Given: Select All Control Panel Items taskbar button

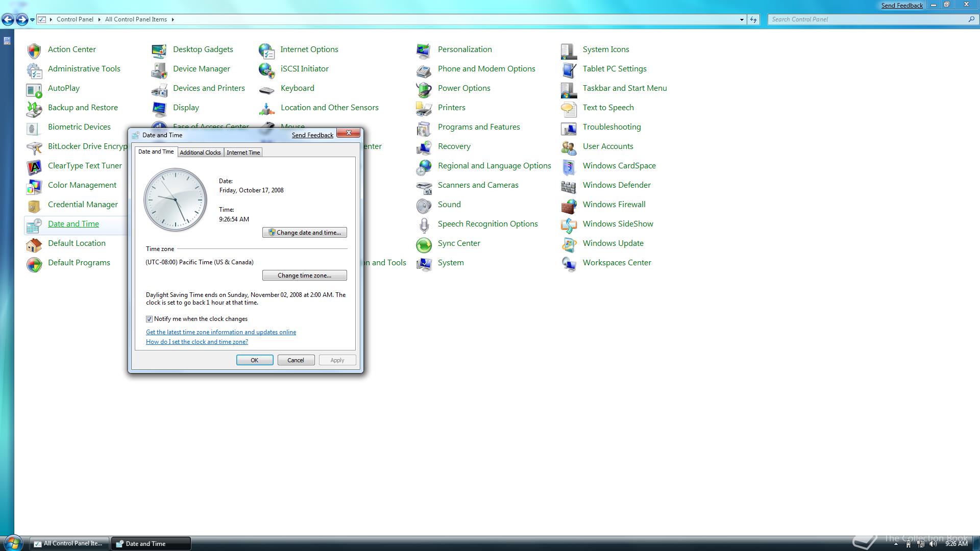Looking at the screenshot, I should coord(69,544).
